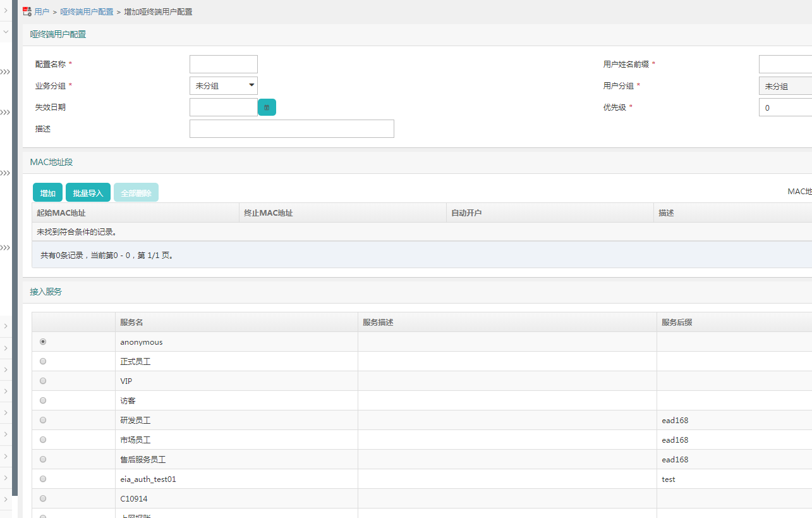Open the 哑终端用户配置 breadcrumb link

(87, 12)
